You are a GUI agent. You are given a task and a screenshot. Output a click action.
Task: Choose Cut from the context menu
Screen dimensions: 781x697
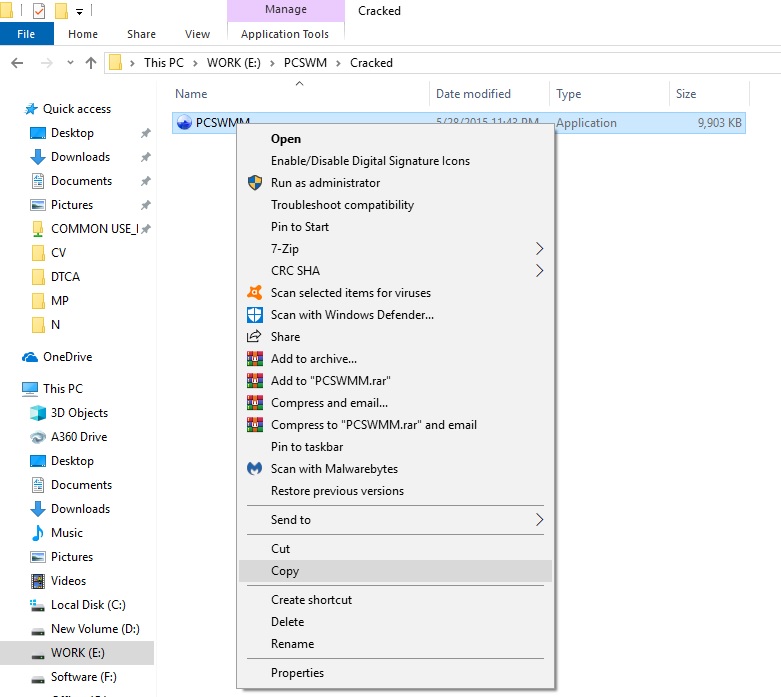(x=395, y=549)
